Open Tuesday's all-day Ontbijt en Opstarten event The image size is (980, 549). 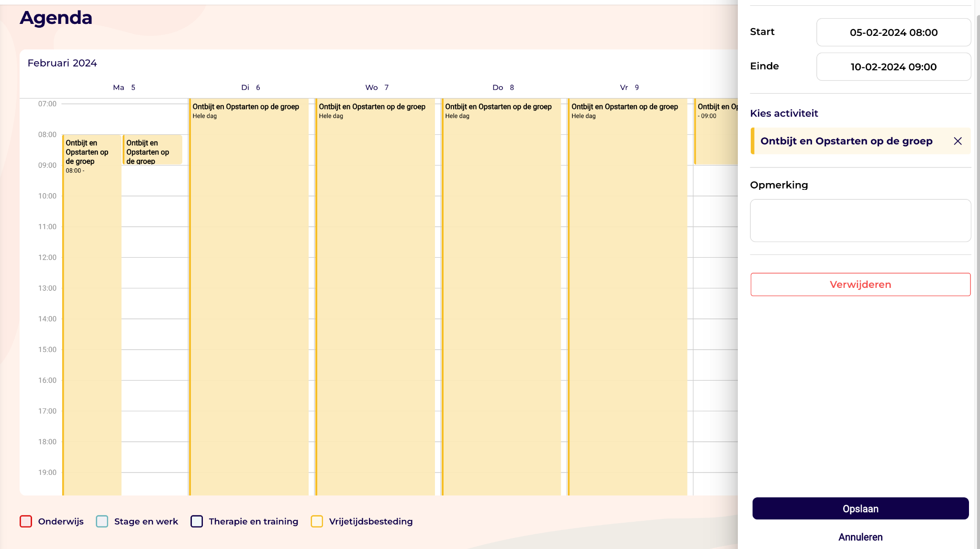click(x=249, y=296)
